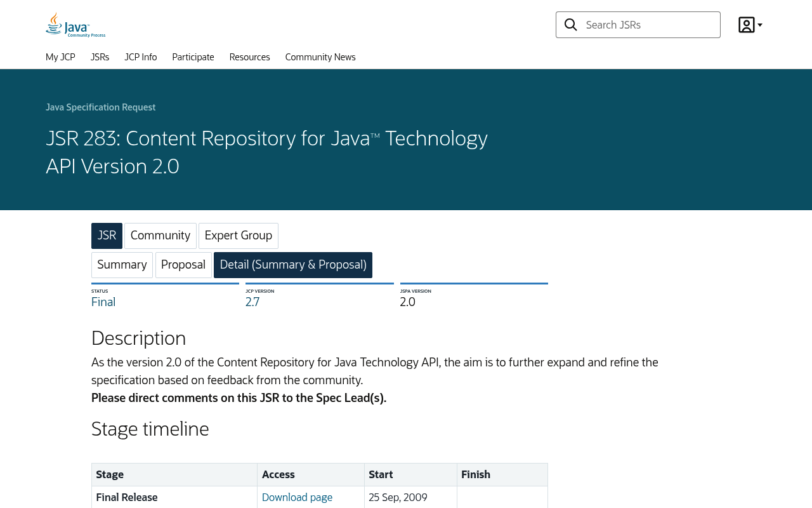Click the JCP version 2.7 link

252,302
